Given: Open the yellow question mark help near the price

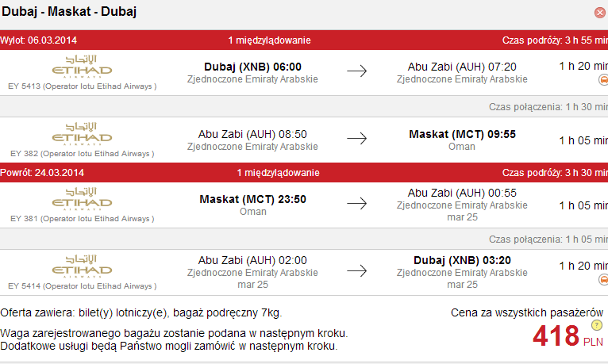Looking at the screenshot, I should tap(597, 325).
